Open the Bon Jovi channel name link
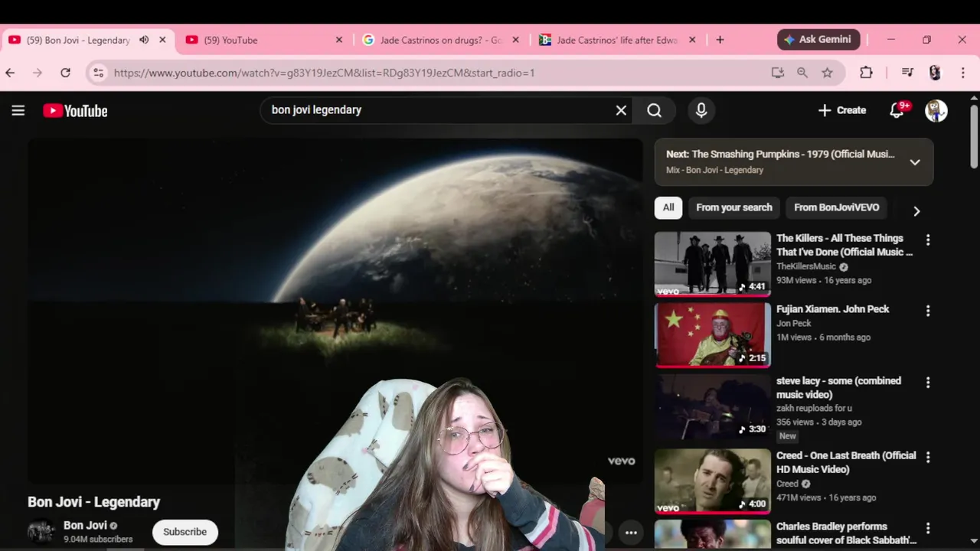The height and width of the screenshot is (551, 980). (x=85, y=525)
